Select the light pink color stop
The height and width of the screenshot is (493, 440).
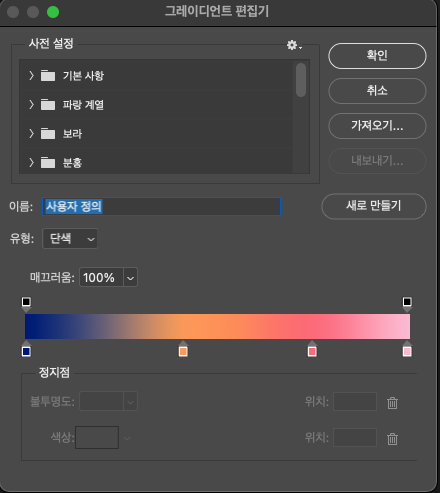pyautogui.click(x=407, y=349)
